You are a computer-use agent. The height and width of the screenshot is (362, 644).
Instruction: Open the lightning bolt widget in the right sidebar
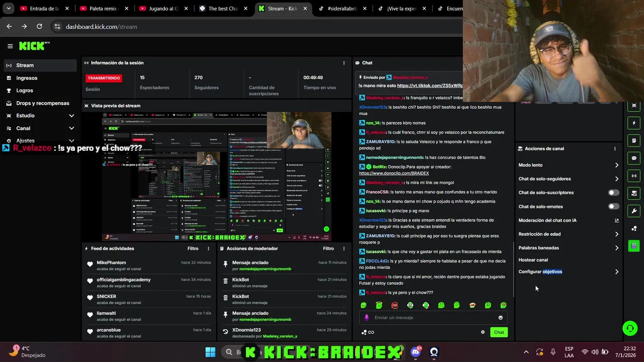(634, 123)
